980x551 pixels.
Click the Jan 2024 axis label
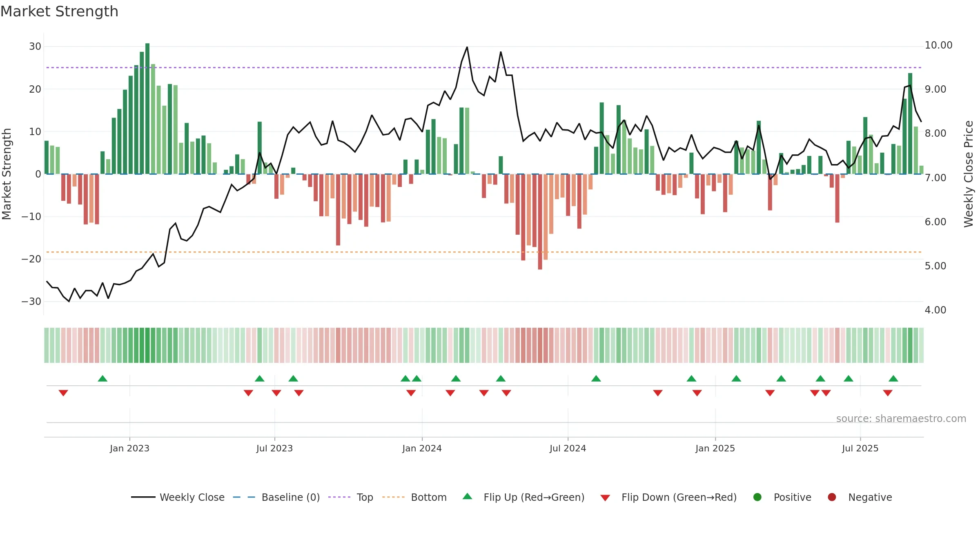point(422,448)
